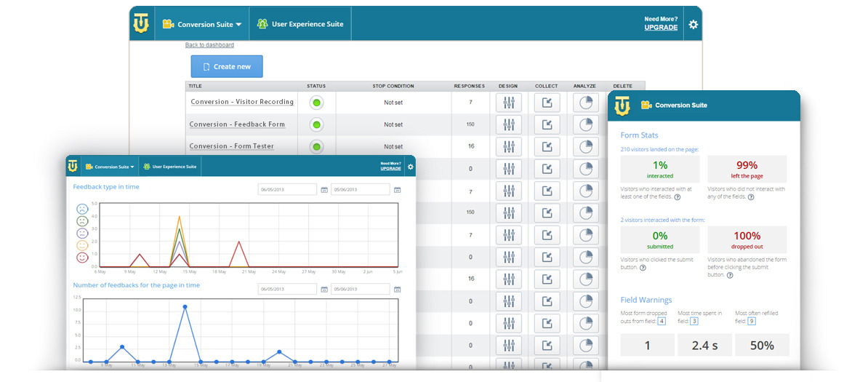The image size is (868, 382).
Task: Expand Conversion Suite dropdown in feedback chart window
Action: [x=109, y=167]
